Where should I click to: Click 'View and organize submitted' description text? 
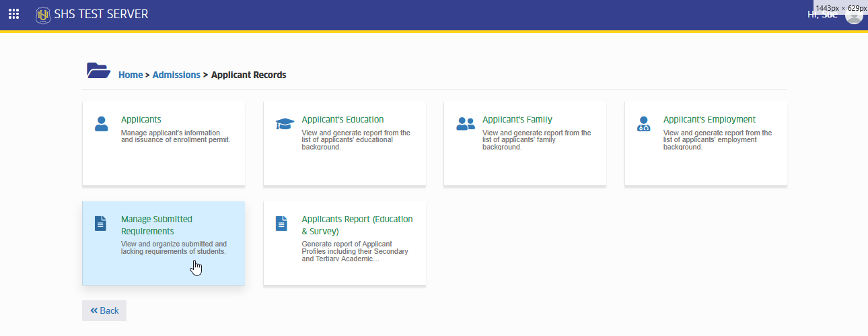174,248
